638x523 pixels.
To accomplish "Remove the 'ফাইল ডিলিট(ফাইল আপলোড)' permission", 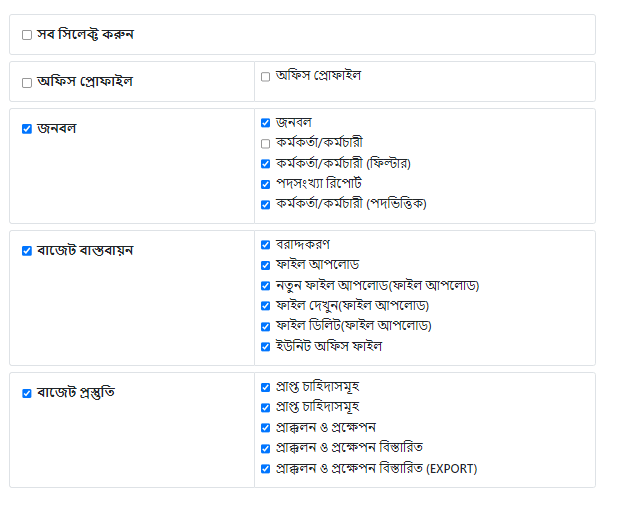I will pos(266,326).
